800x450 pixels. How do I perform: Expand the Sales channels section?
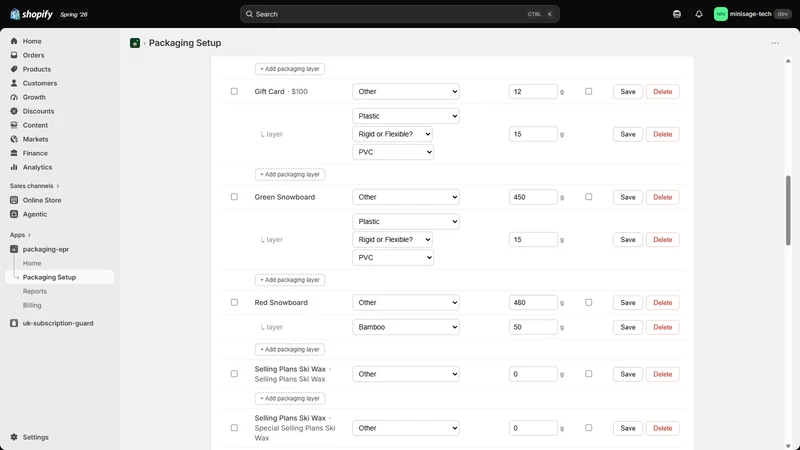(x=34, y=186)
